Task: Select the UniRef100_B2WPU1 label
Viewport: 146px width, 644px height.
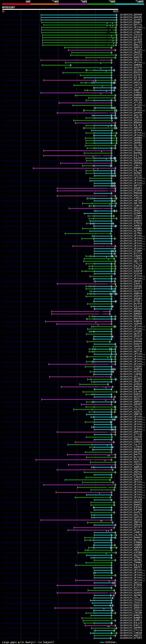Action: point(131,321)
